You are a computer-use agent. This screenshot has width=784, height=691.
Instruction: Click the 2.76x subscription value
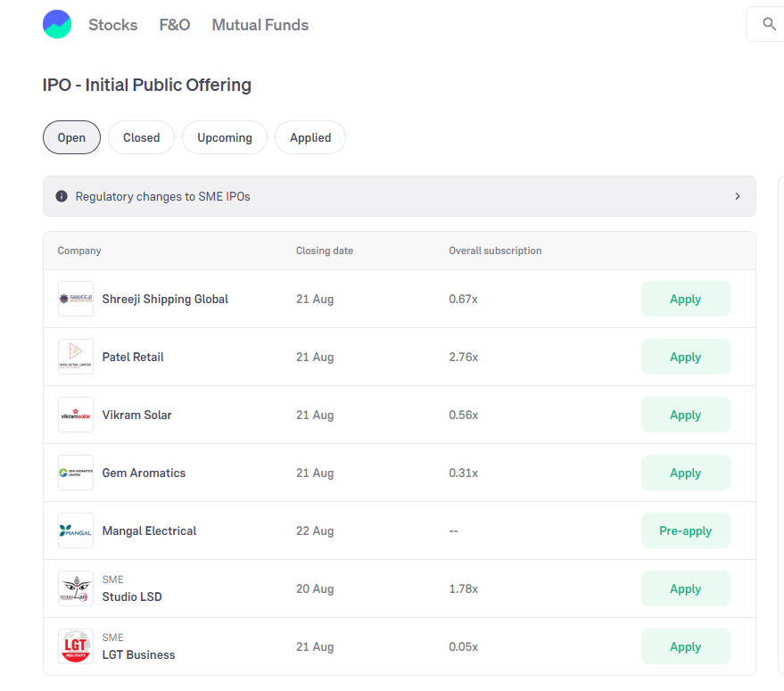point(463,357)
